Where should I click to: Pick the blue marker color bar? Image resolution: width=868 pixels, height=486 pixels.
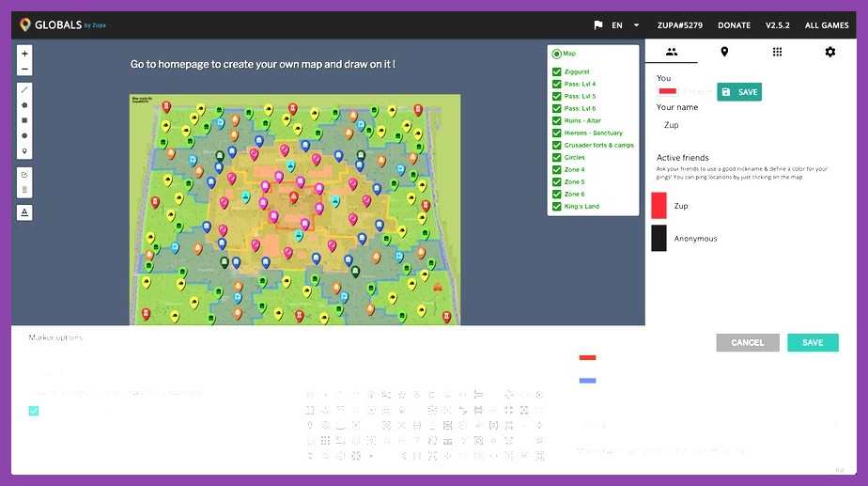[x=587, y=381]
